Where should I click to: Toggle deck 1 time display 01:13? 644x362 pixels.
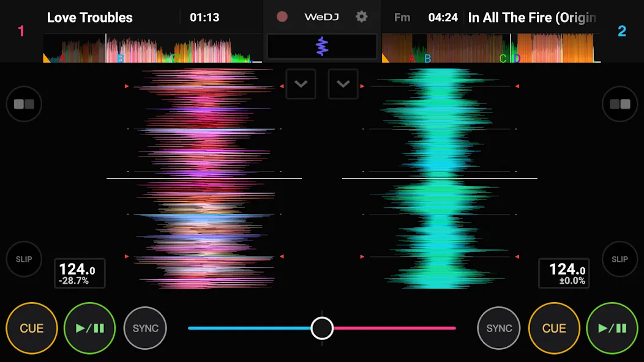(204, 17)
